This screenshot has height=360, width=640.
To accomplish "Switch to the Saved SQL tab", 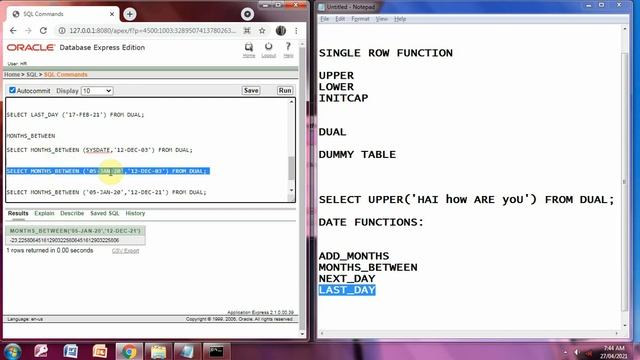I will pos(104,213).
